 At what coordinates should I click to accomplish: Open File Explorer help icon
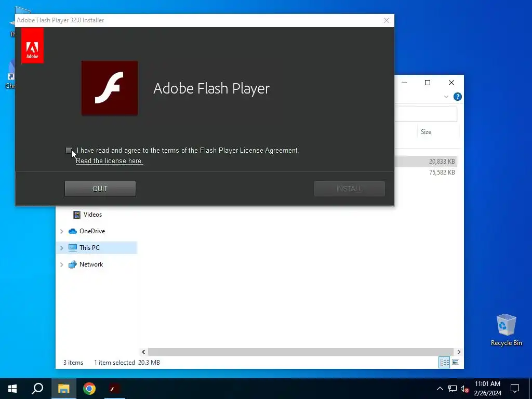pyautogui.click(x=457, y=97)
